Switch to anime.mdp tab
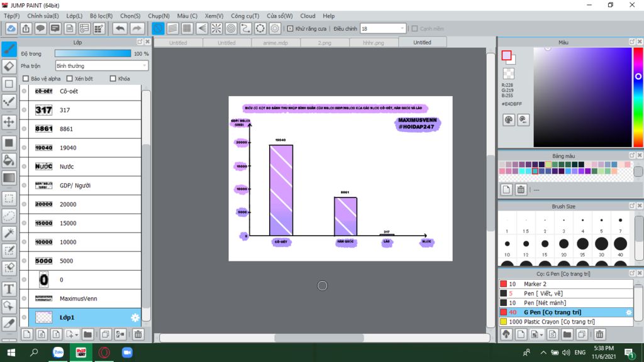 click(x=275, y=43)
